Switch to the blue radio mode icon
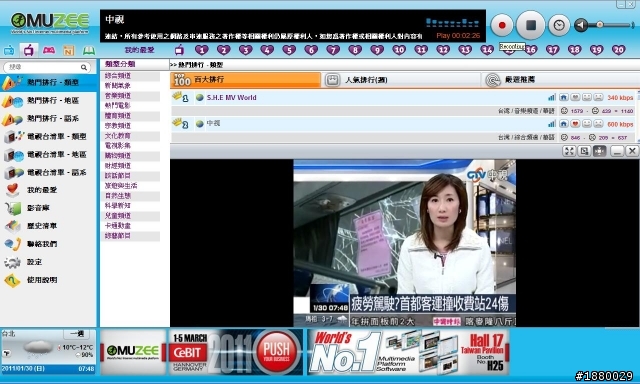 point(9,51)
